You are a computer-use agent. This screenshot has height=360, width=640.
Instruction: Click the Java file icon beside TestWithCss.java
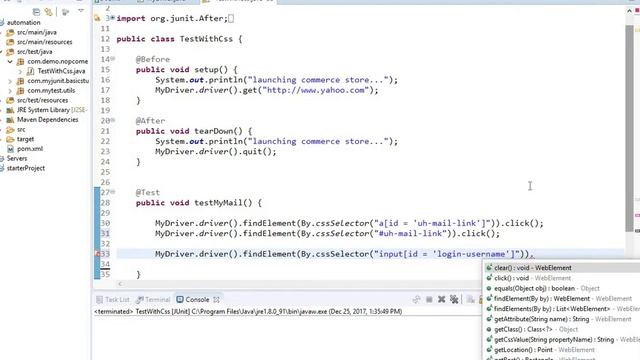coord(30,71)
